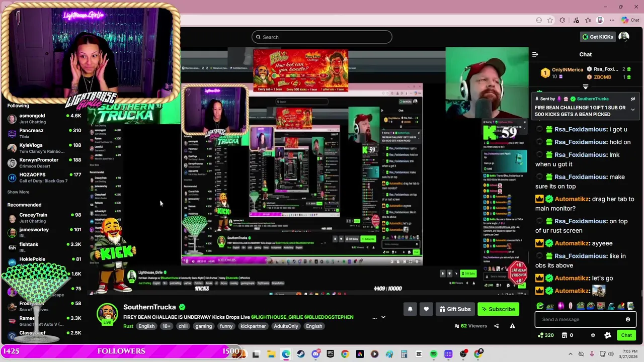Image resolution: width=644 pixels, height=362 pixels.
Task: Select the 18+ tag
Action: coord(167,326)
